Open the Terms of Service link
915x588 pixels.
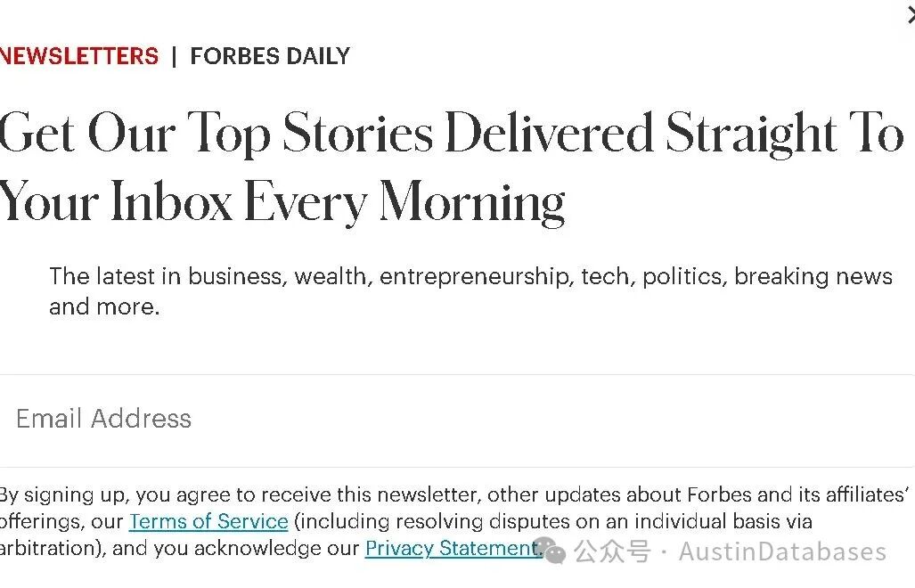coord(208,521)
